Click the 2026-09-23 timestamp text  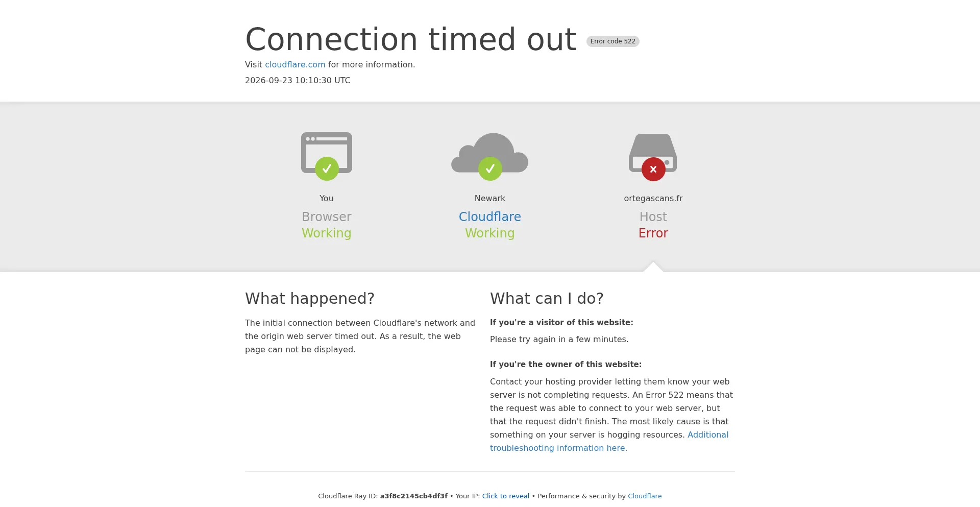click(x=298, y=81)
